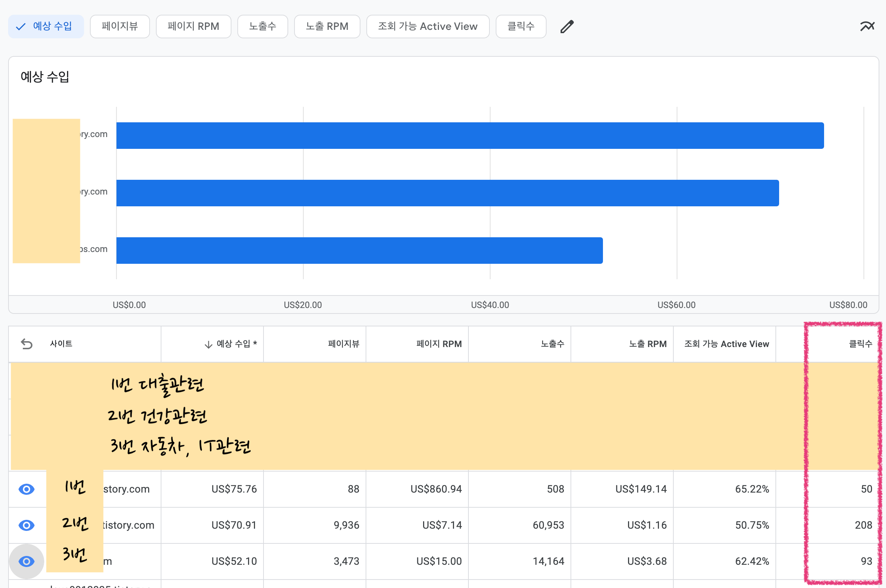Image resolution: width=886 pixels, height=588 pixels.
Task: Sort by 클릭수 column header
Action: [x=860, y=344]
